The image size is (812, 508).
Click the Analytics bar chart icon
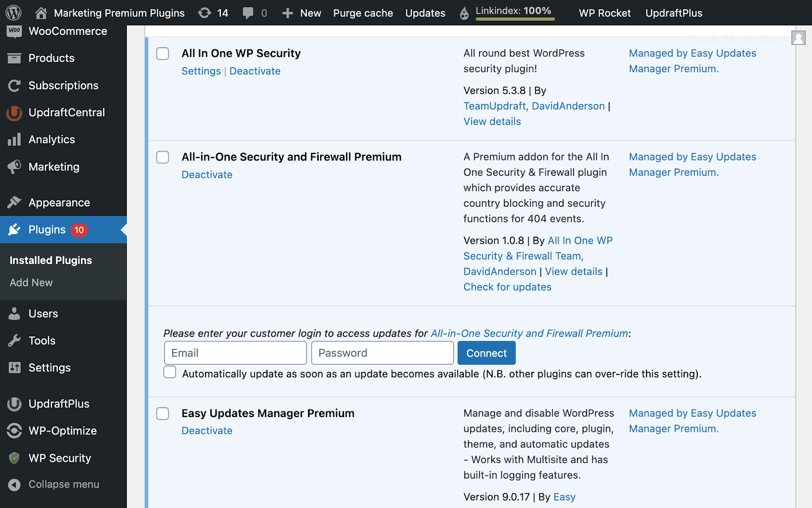[14, 140]
